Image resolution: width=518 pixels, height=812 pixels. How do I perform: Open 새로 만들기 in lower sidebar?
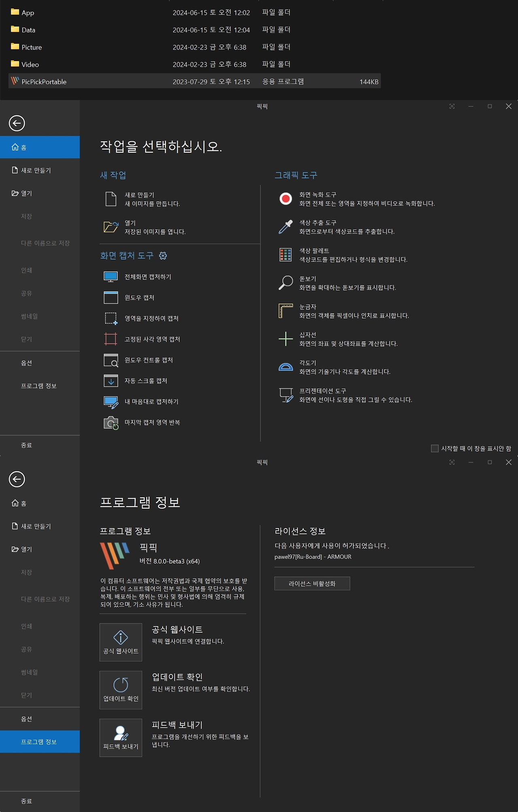40,526
